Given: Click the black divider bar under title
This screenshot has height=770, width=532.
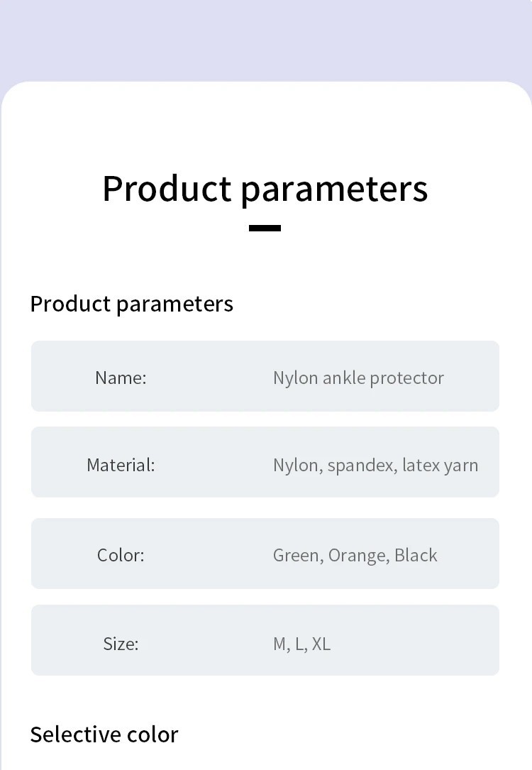Looking at the screenshot, I should click(265, 228).
